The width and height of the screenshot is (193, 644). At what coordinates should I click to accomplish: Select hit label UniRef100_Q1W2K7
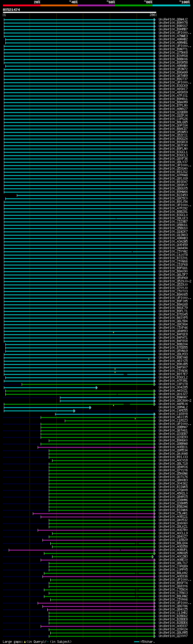(173, 231)
